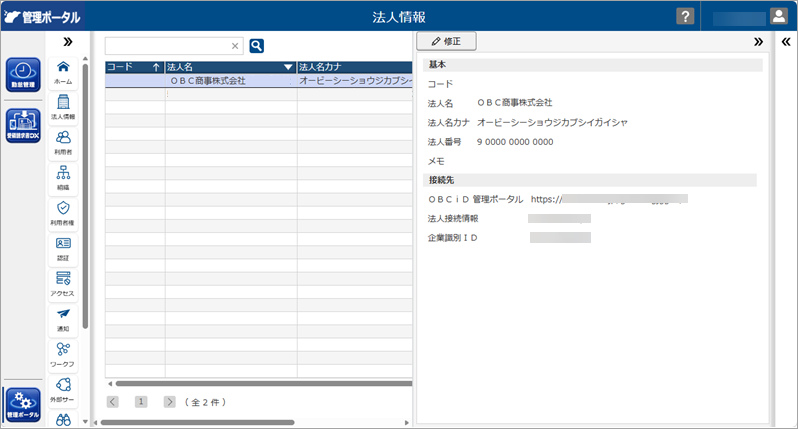The width and height of the screenshot is (798, 429).
Task: Open the 管理ポータル service icon
Action: coord(23,405)
